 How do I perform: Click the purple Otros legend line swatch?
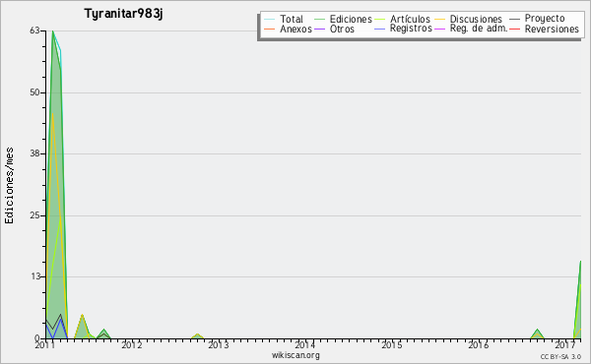pyautogui.click(x=319, y=29)
